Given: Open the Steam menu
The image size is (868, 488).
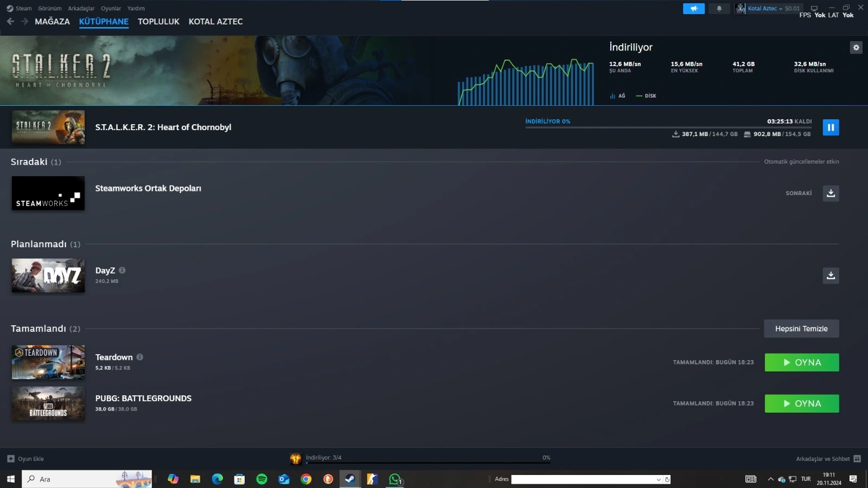Looking at the screenshot, I should click(23, 9).
